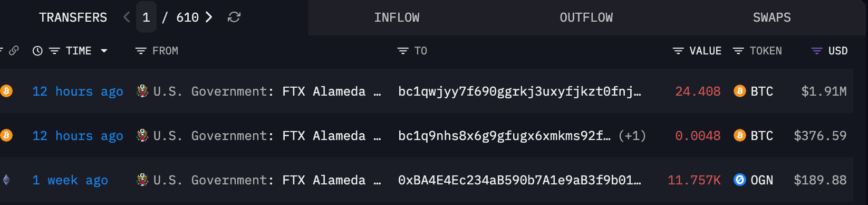Click BTC coin icon in 24.408 row
The image size is (868, 205).
740,91
